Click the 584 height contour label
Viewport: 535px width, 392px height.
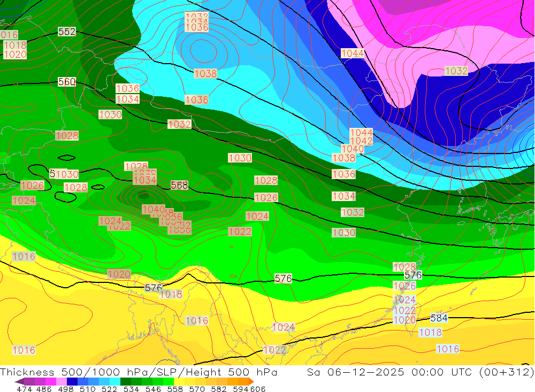click(439, 318)
